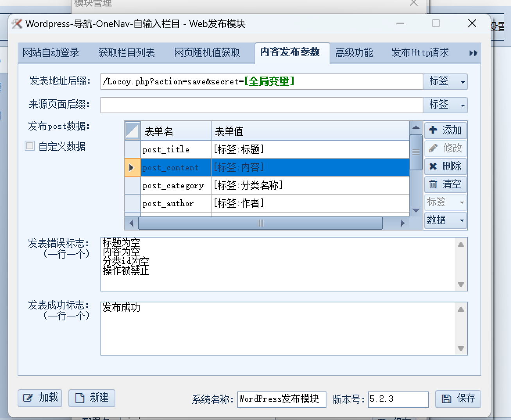
Task: Select the post_content cell
Action: [176, 167]
